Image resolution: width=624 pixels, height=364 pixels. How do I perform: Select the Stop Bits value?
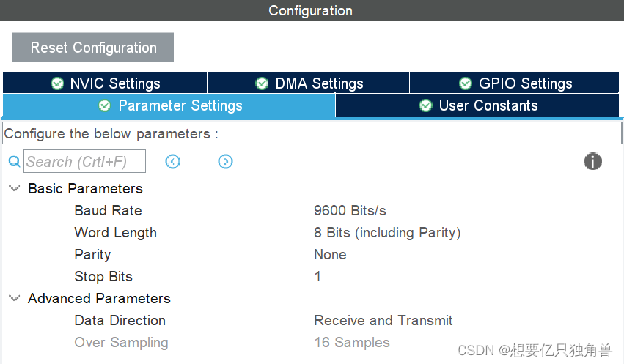tap(317, 277)
